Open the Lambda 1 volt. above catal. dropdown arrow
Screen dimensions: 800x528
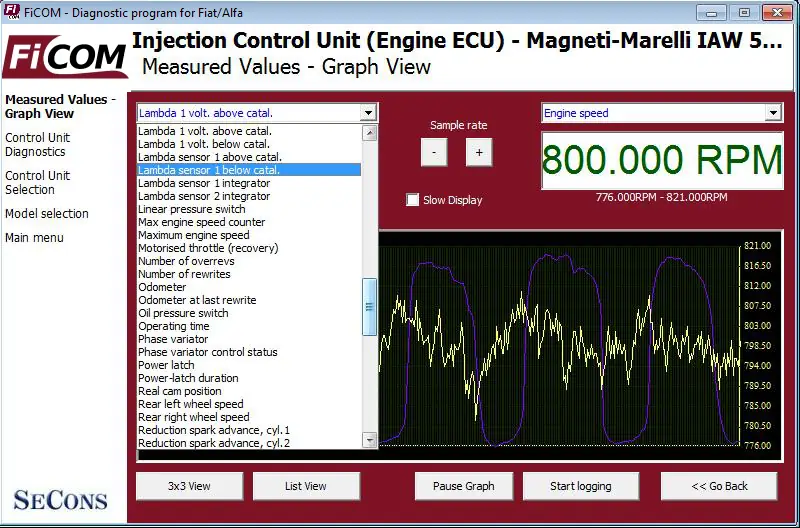tap(368, 113)
